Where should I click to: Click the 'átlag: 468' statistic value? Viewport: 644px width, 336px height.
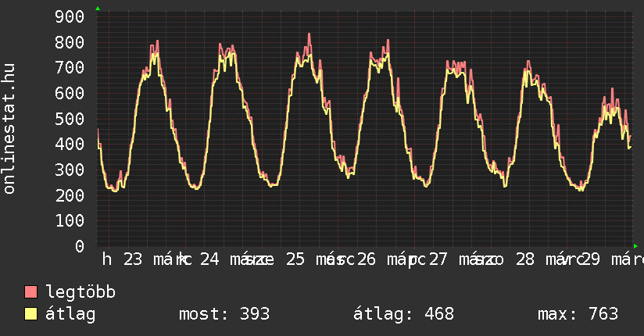pyautogui.click(x=403, y=314)
